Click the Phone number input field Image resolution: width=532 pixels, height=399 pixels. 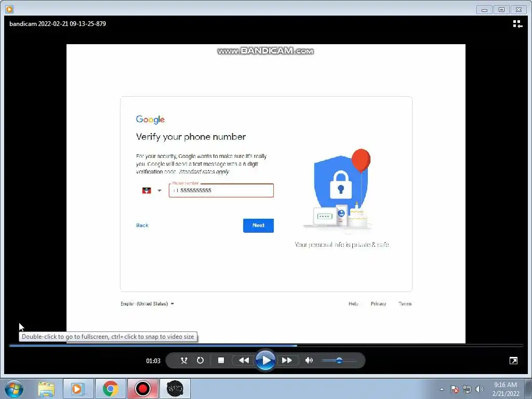221,190
